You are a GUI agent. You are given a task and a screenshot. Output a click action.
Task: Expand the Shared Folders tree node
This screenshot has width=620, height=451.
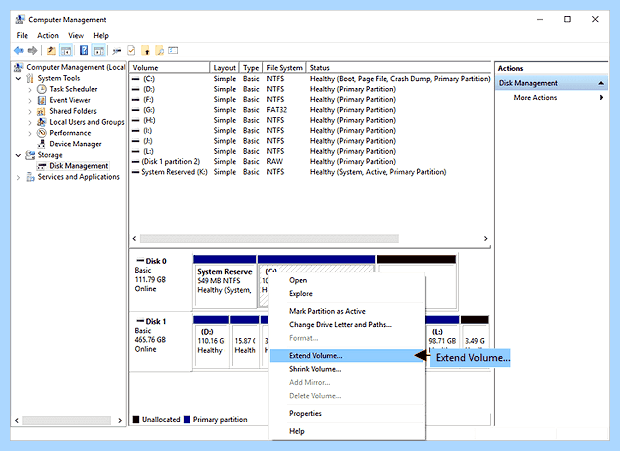click(30, 111)
